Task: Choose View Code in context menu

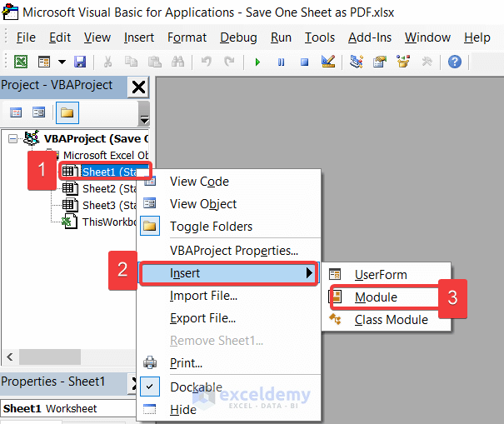Action: coord(230,182)
